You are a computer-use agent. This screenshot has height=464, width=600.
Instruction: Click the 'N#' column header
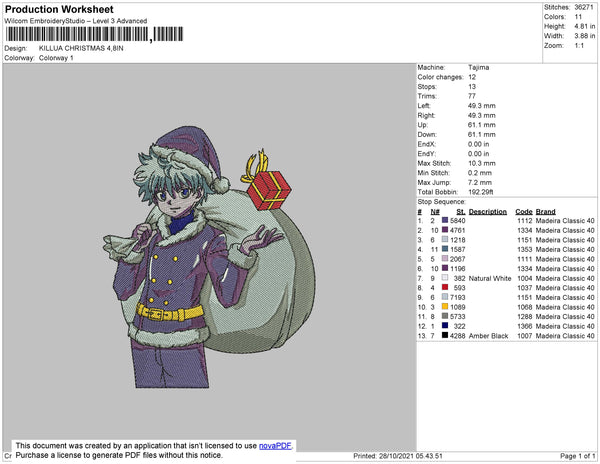click(435, 212)
